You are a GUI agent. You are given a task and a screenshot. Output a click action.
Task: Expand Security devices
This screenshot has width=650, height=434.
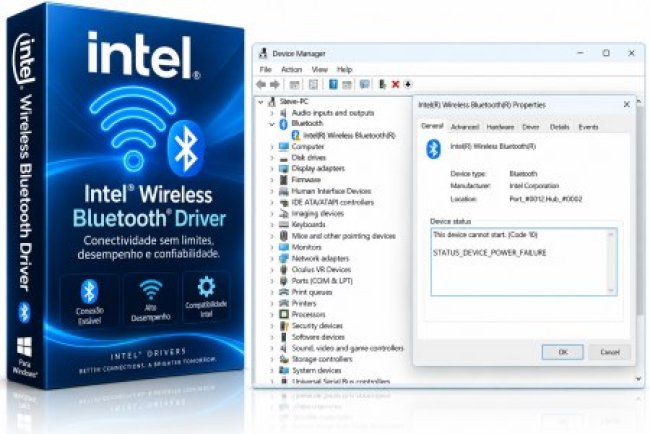(x=272, y=326)
